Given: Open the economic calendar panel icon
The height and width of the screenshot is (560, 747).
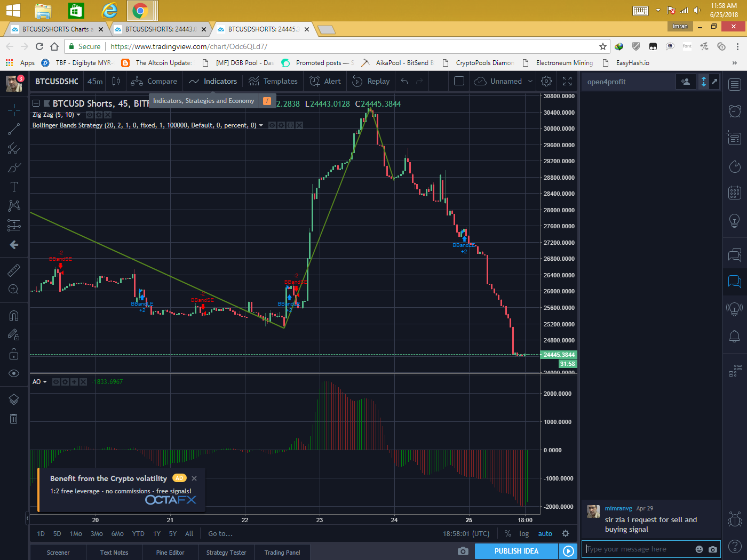Looking at the screenshot, I should (735, 193).
